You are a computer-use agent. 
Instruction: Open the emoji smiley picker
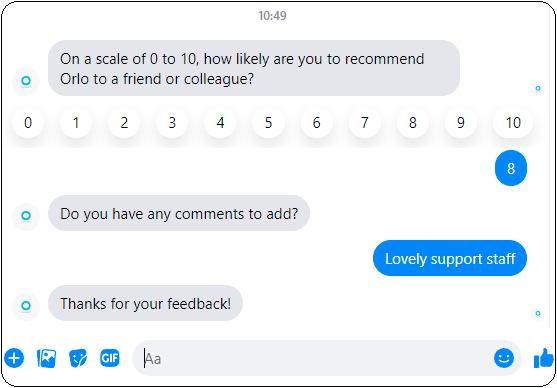click(504, 358)
